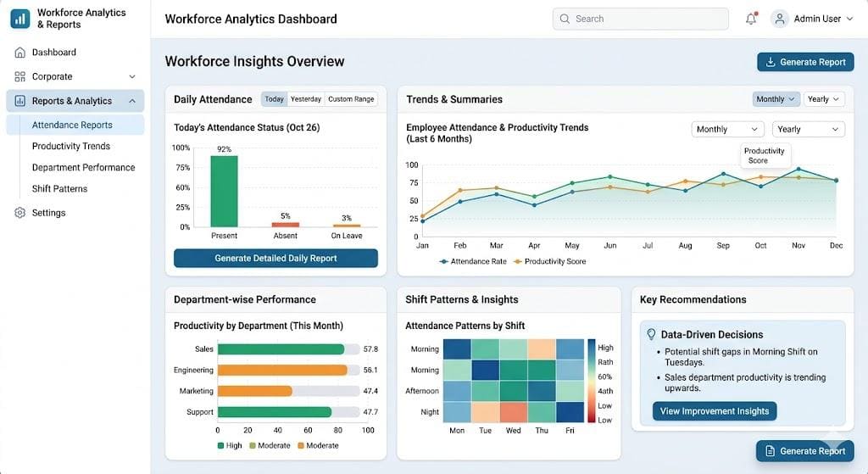868x474 pixels.
Task: Click the Sales productivity bar
Action: pyautogui.click(x=281, y=349)
